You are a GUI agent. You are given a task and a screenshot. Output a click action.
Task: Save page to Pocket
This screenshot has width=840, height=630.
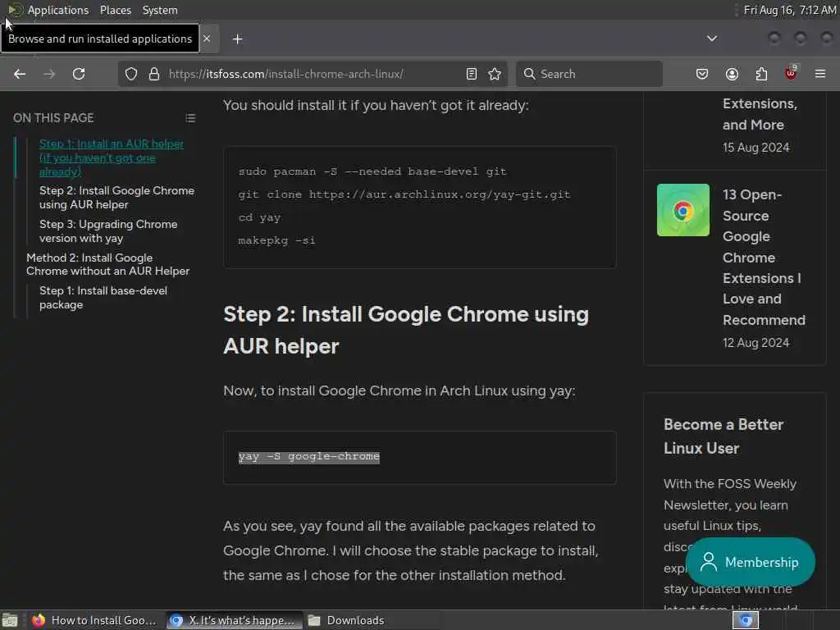702,74
